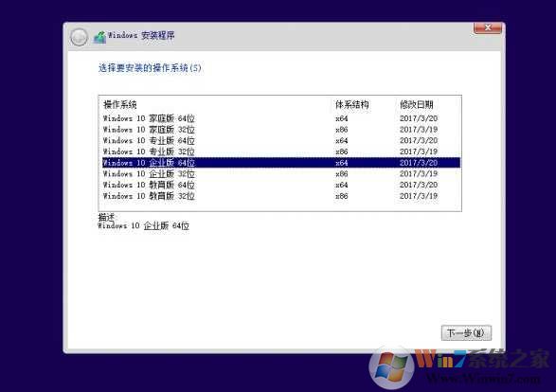Image resolution: width=556 pixels, height=392 pixels.
Task: Click the 操作系统 column header
Action: coord(120,104)
